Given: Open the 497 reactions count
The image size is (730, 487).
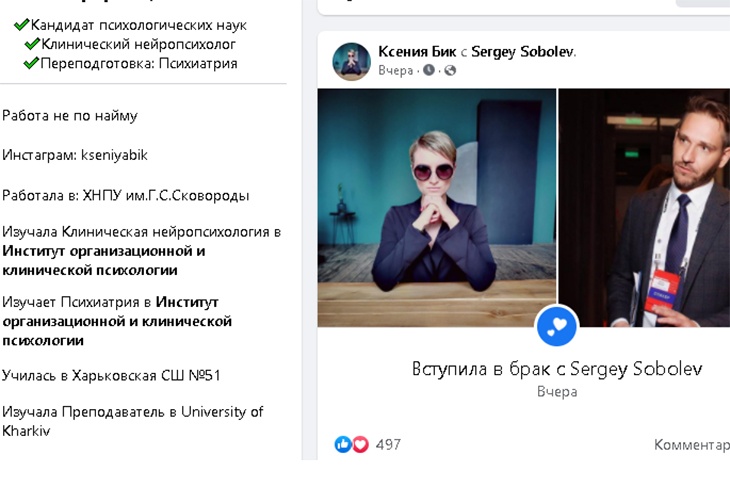Looking at the screenshot, I should (388, 444).
